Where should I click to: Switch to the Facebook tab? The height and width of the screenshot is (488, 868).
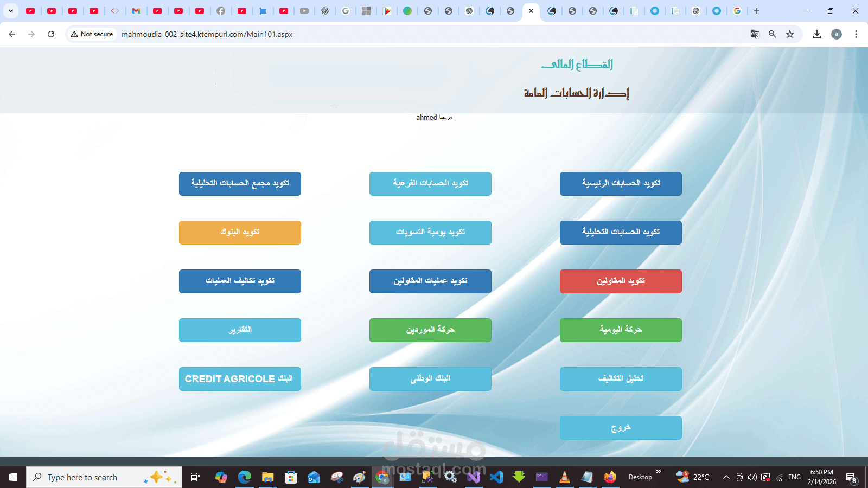[221, 11]
